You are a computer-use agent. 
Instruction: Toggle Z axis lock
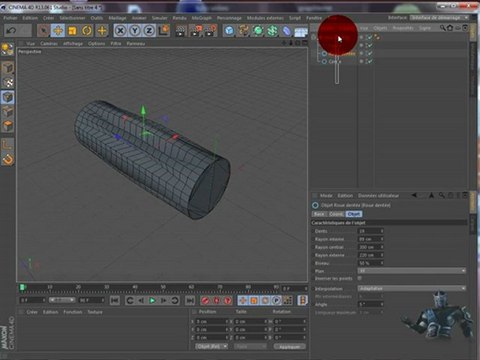149,31
